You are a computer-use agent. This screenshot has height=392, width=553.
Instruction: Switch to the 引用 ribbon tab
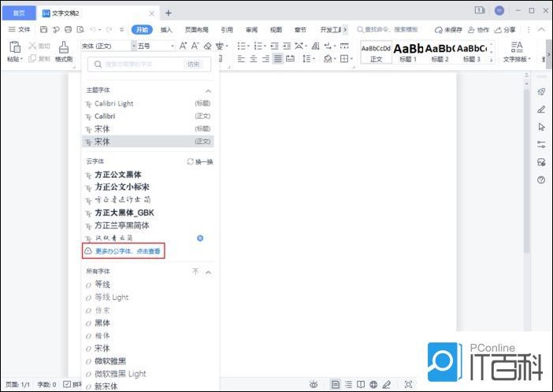227,30
